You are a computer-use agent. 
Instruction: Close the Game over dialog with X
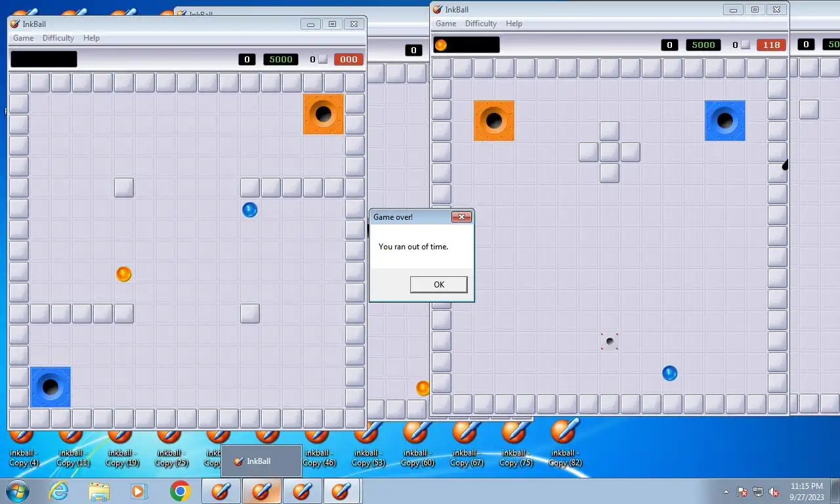[461, 217]
